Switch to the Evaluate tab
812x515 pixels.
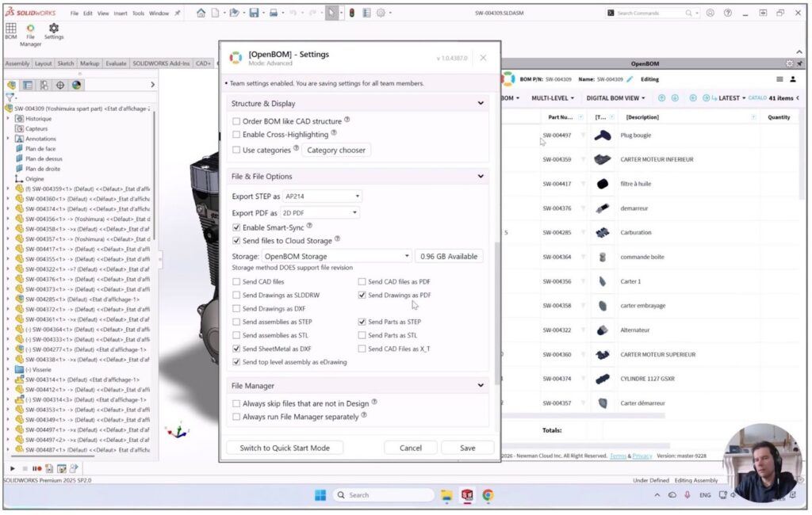click(x=116, y=63)
